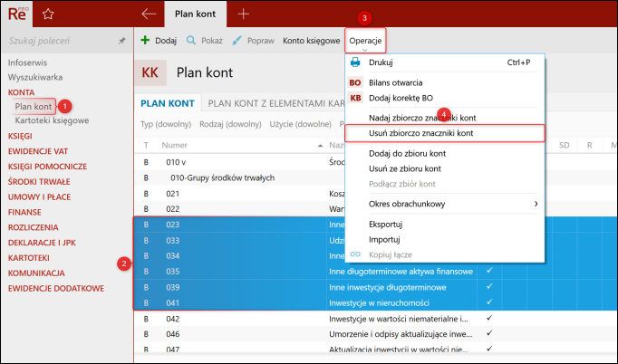This screenshot has width=618, height=364.
Task: Select Drukuj from the Operacje menu
Action: (445, 62)
